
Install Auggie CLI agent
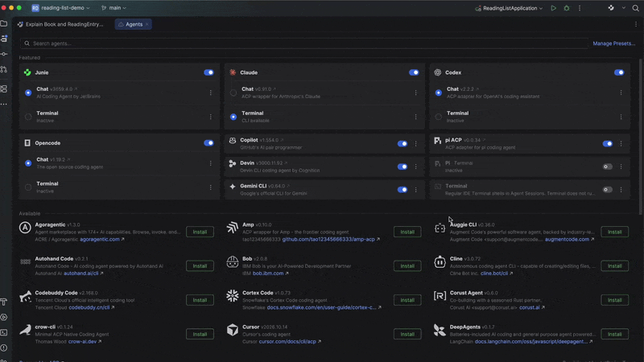point(614,232)
